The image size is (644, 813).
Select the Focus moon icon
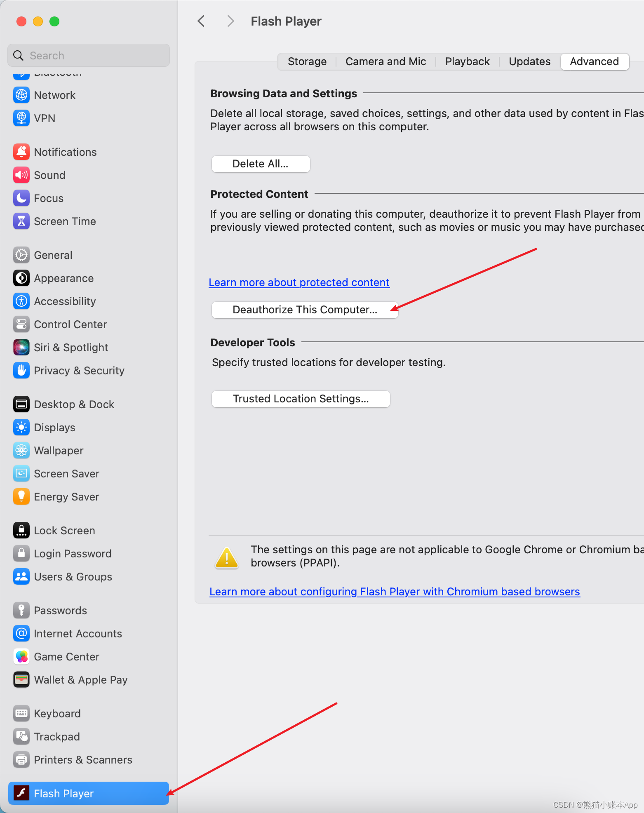click(21, 198)
